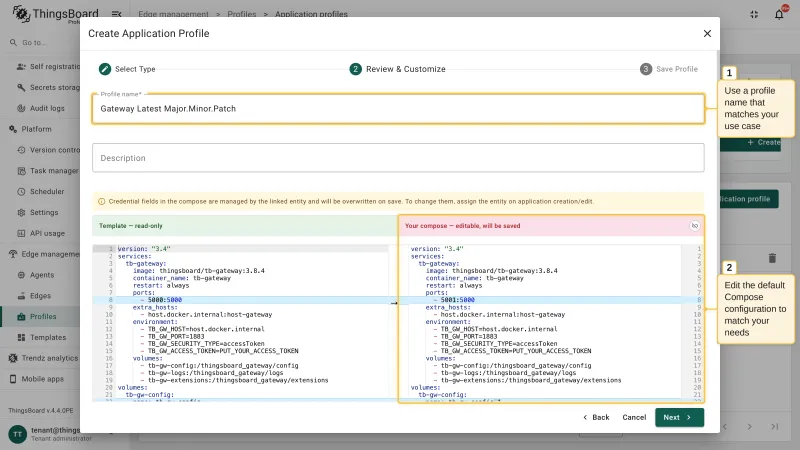Open Self registration in the sidebar
Image resolution: width=800 pixels, height=450 pixels.
tap(49, 66)
